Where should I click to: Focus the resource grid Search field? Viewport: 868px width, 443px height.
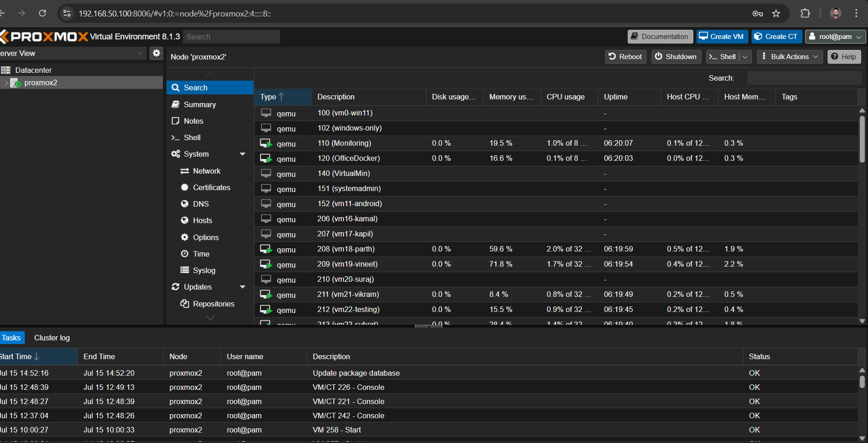pyautogui.click(x=804, y=78)
